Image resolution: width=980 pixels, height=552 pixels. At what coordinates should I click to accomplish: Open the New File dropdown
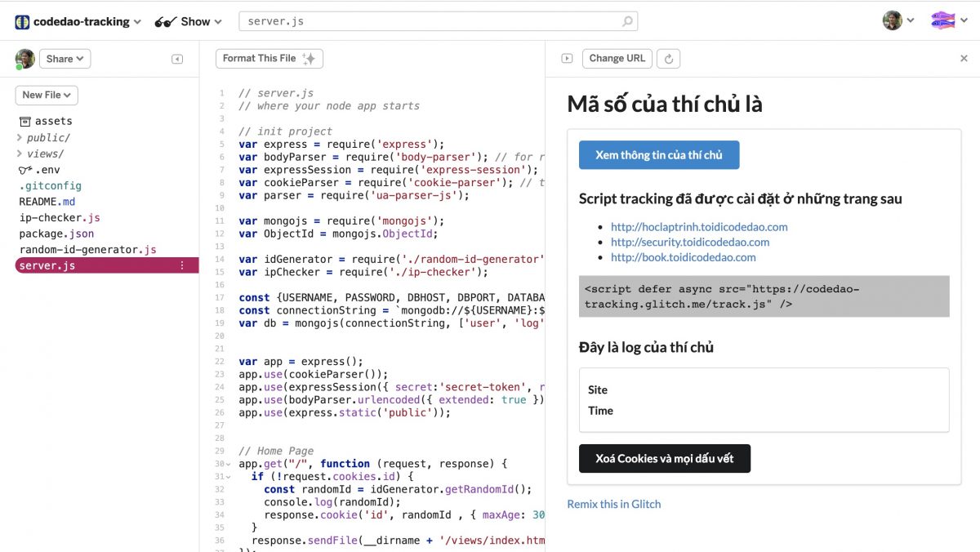click(47, 95)
